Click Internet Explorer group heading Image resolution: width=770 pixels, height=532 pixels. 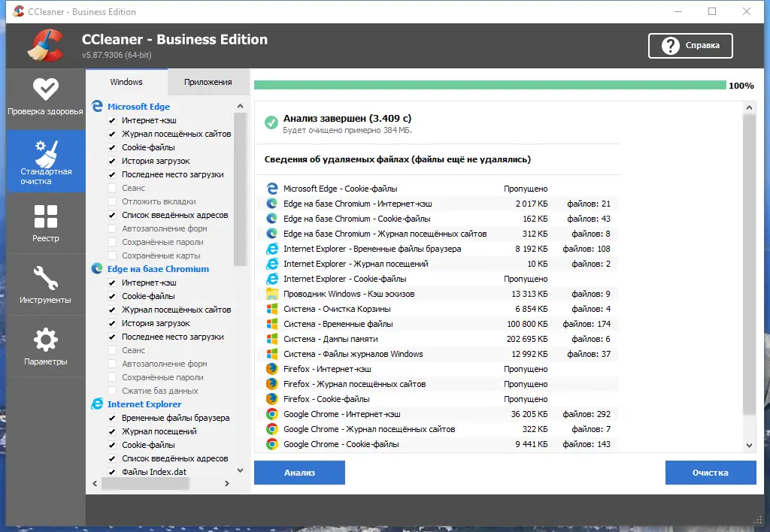click(x=144, y=404)
